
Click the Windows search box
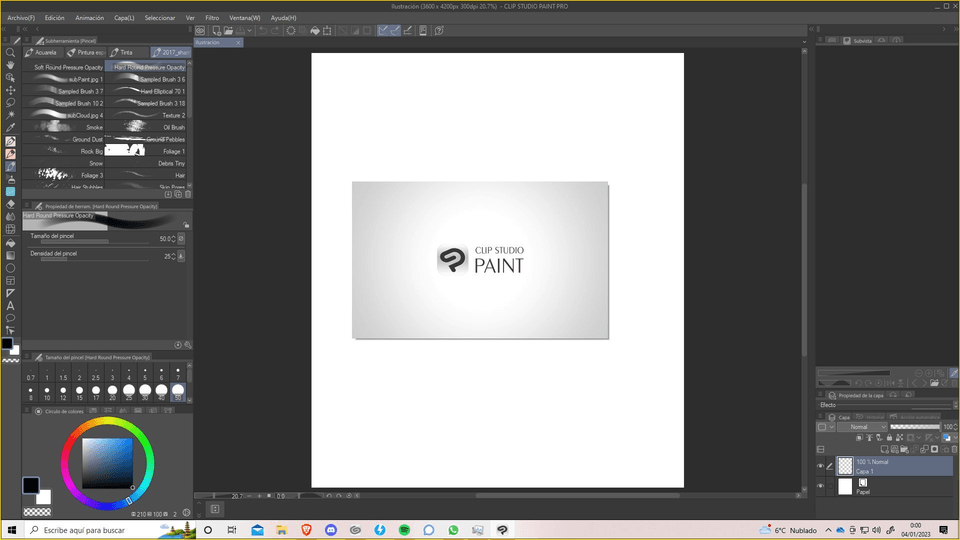point(110,530)
